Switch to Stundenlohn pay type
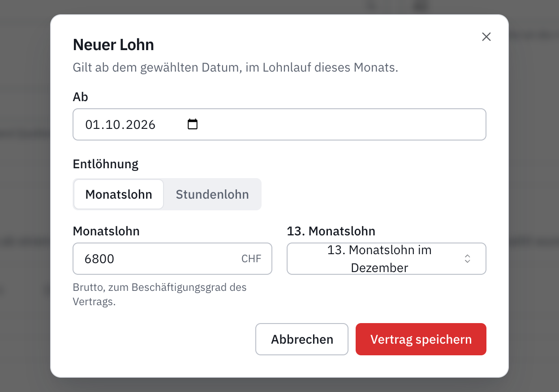559x392 pixels. point(212,194)
